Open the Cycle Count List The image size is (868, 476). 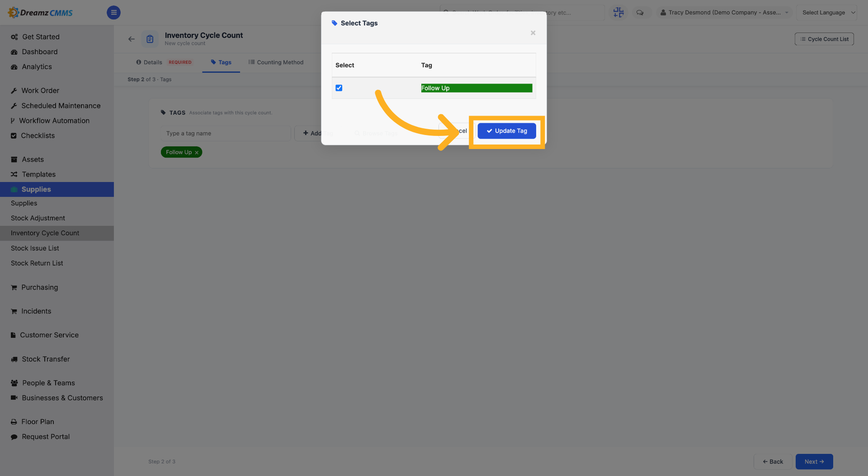pyautogui.click(x=824, y=39)
